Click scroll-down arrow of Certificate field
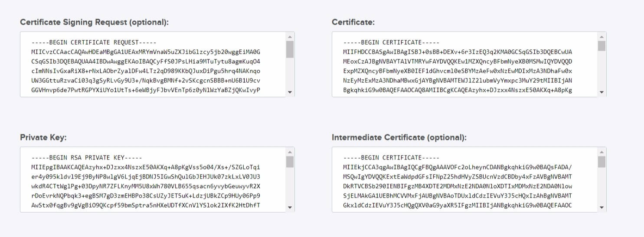The image size is (644, 237). (602, 92)
